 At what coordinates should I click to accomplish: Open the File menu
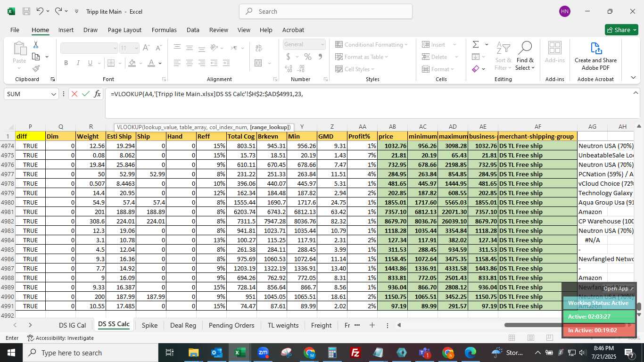pyautogui.click(x=15, y=30)
